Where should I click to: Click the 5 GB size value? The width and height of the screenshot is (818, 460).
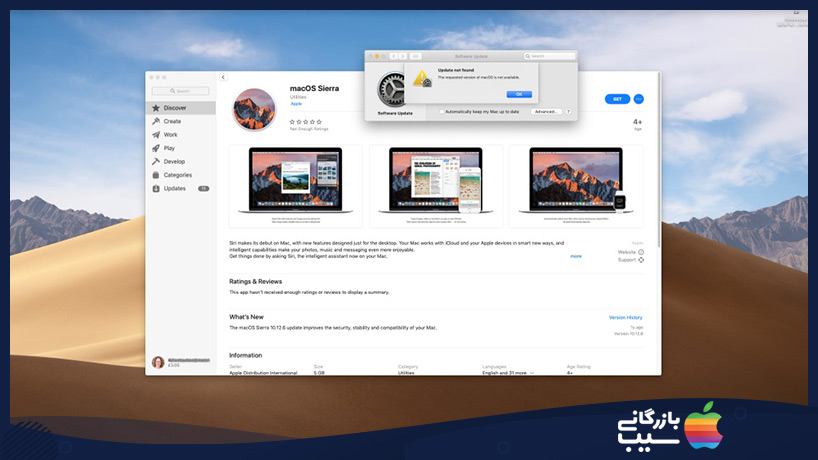tap(319, 373)
